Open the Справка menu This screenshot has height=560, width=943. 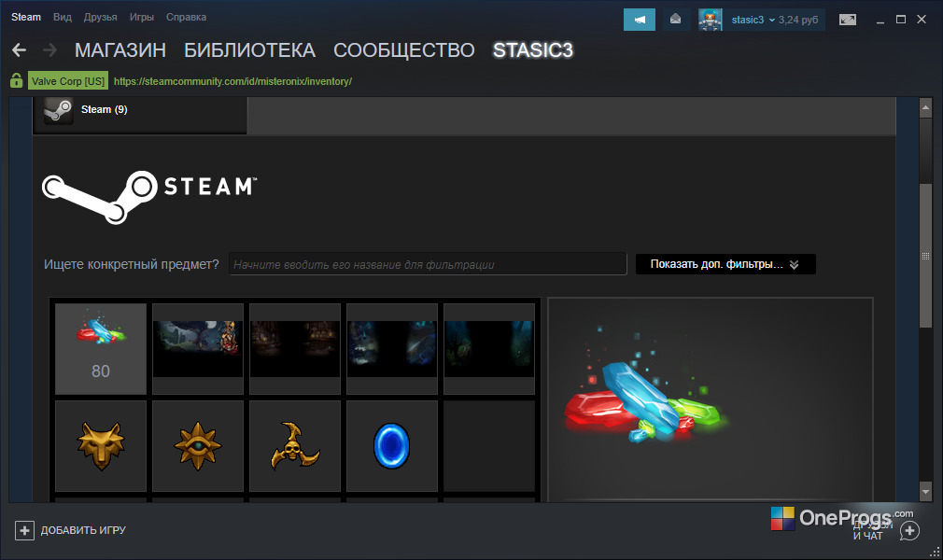pos(187,18)
